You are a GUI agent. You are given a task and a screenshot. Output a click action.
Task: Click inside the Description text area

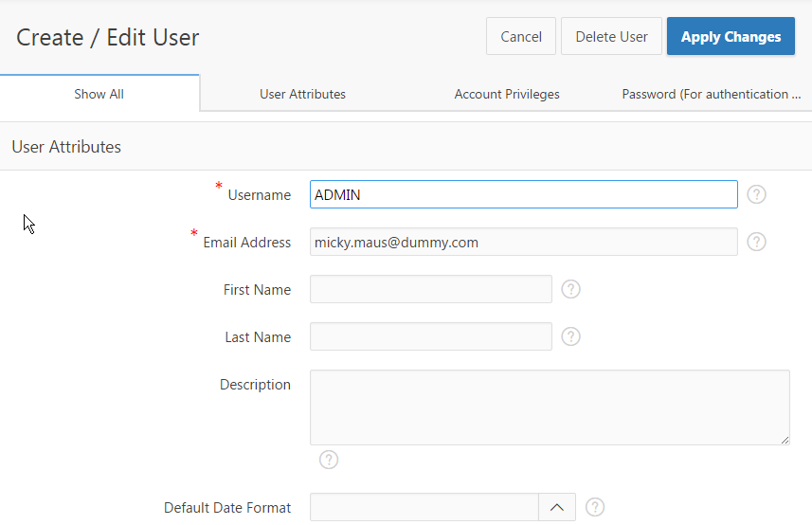tap(550, 407)
